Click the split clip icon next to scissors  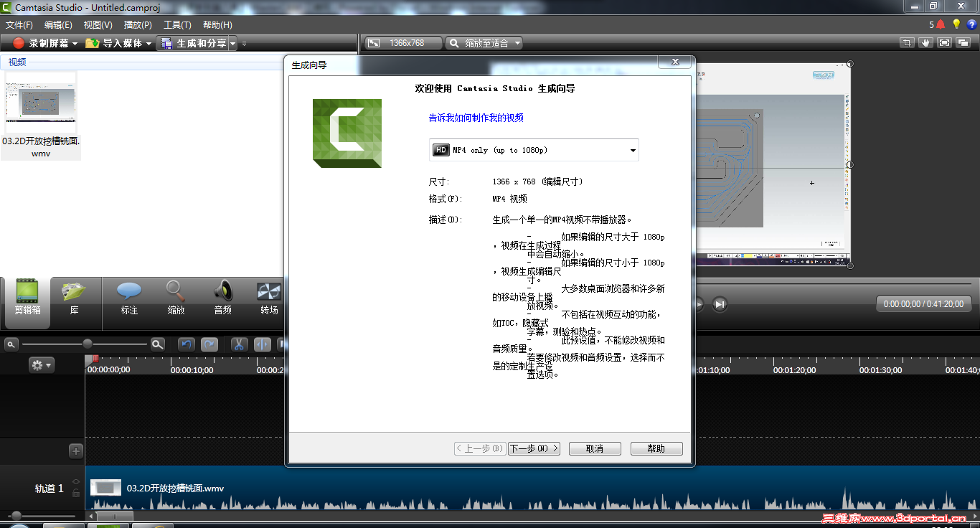pyautogui.click(x=261, y=344)
